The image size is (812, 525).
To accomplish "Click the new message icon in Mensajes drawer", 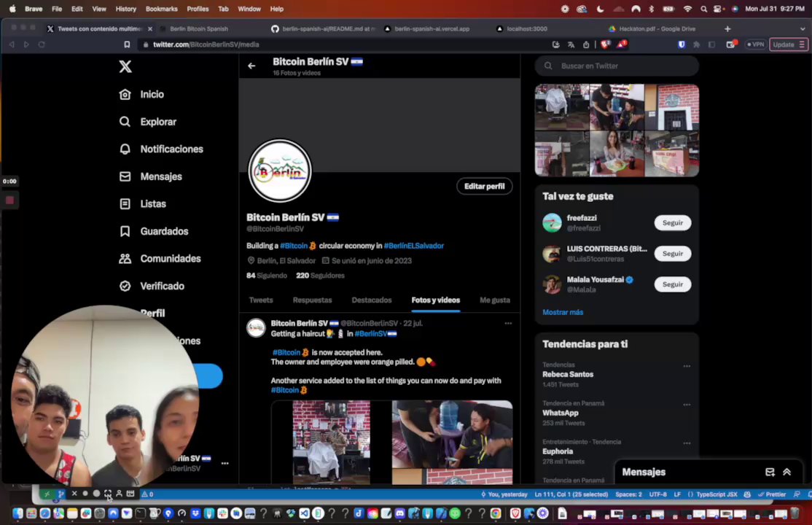I will (x=770, y=472).
